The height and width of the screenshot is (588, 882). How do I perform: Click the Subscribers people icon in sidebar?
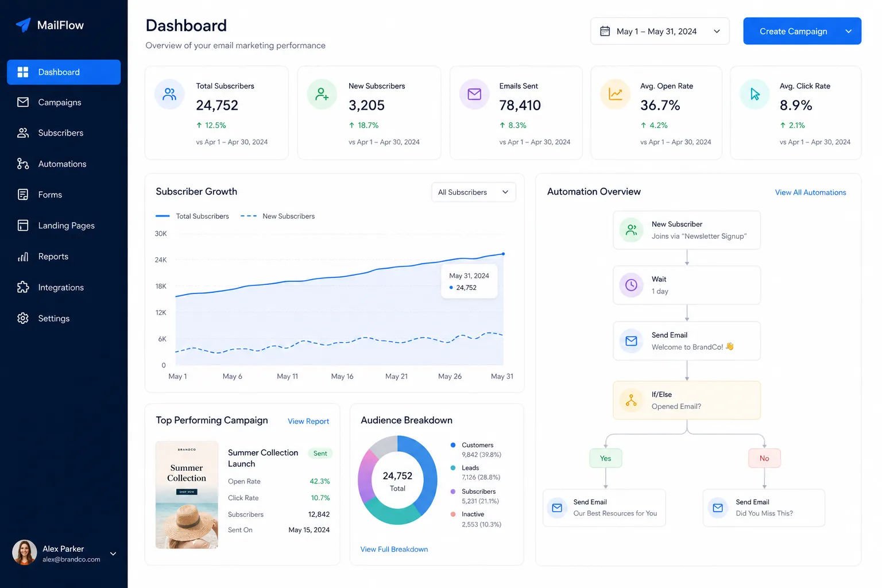(23, 133)
